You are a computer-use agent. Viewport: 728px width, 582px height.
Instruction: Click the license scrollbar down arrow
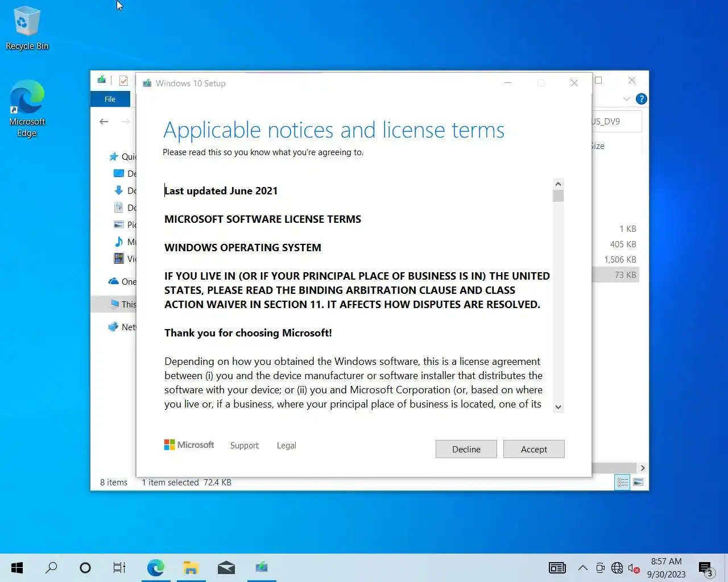[558, 407]
